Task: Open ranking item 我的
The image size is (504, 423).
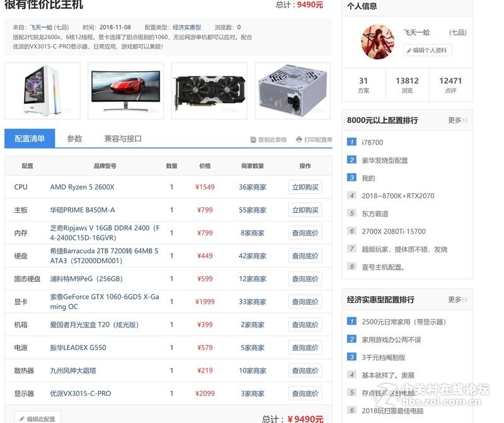Action: point(369,178)
